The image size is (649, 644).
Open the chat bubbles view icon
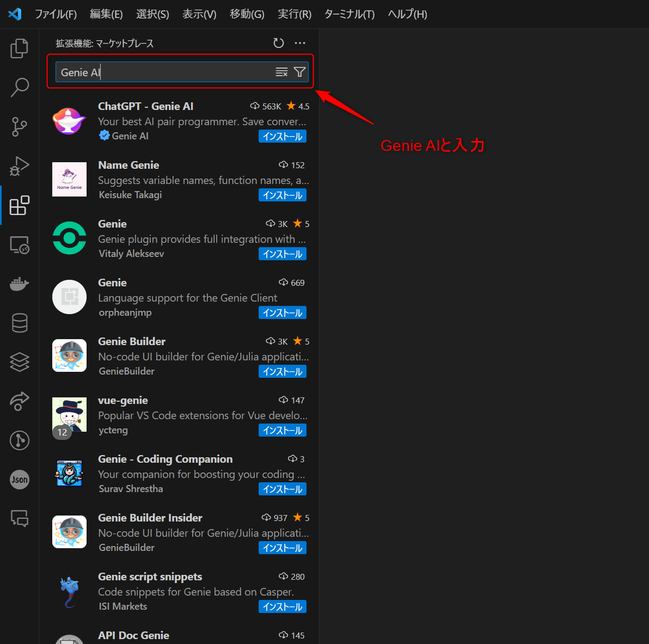click(x=19, y=519)
